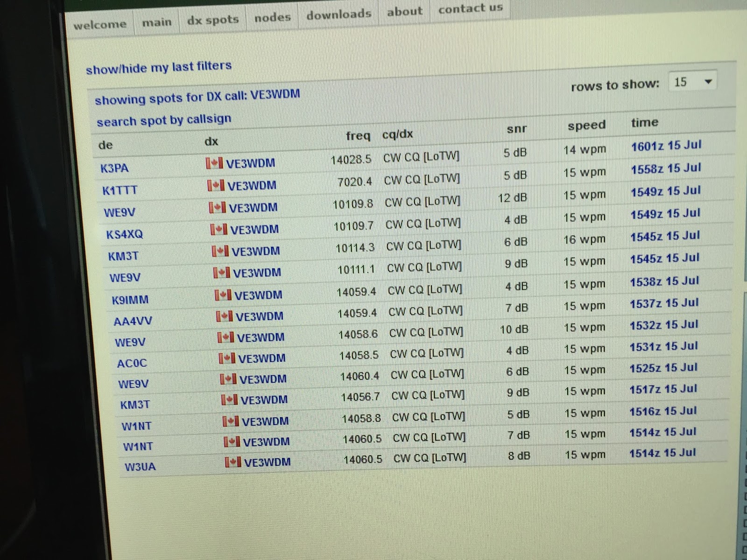747x560 pixels.
Task: Open spotter W3UA callsign link
Action: 140,467
